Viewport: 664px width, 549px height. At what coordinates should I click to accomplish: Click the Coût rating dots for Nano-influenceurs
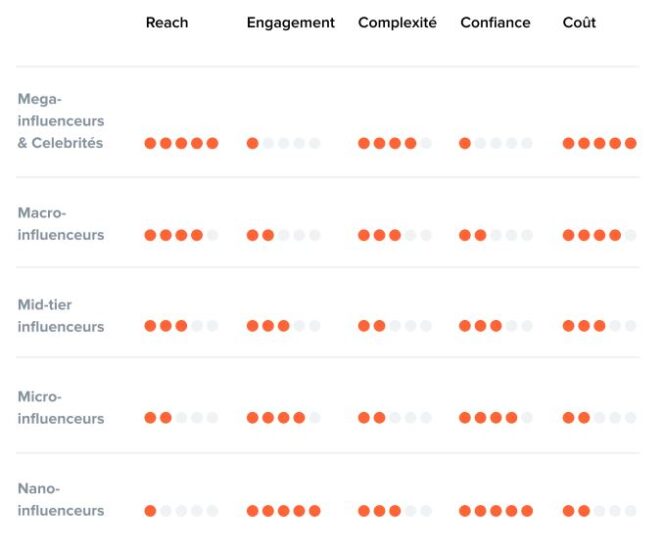click(599, 511)
